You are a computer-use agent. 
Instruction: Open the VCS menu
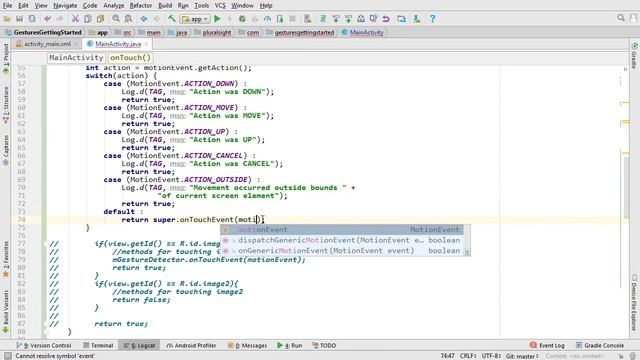(220, 5)
